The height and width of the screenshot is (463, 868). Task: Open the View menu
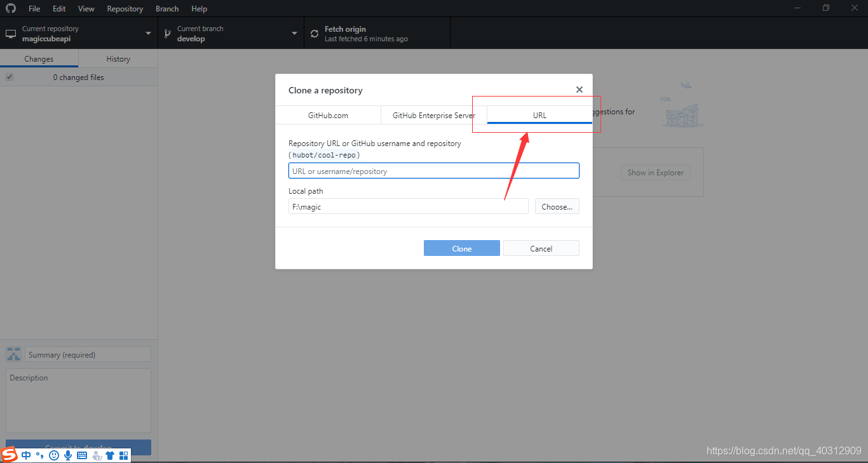[x=86, y=9]
